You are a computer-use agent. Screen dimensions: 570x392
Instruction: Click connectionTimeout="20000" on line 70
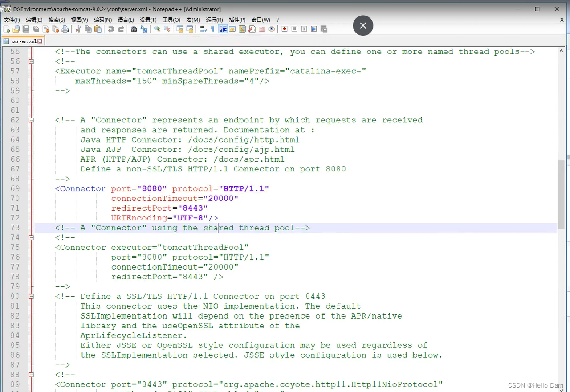point(175,198)
